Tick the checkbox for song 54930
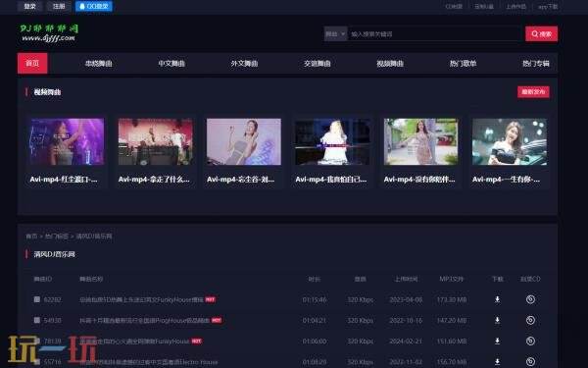The image size is (588, 368). pyautogui.click(x=37, y=320)
